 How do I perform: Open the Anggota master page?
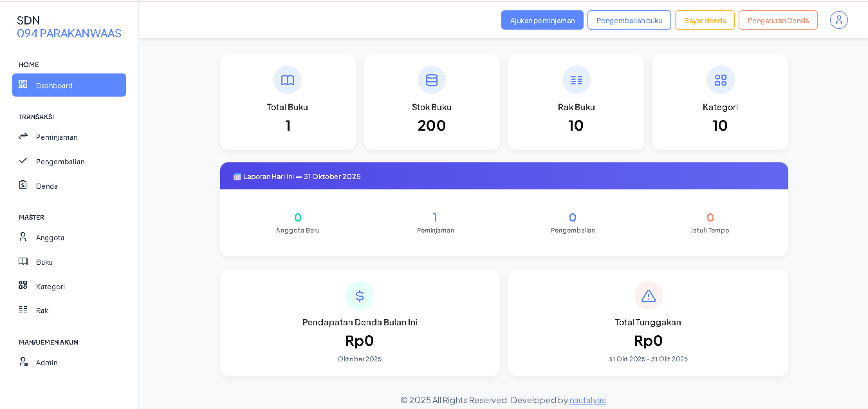(50, 238)
